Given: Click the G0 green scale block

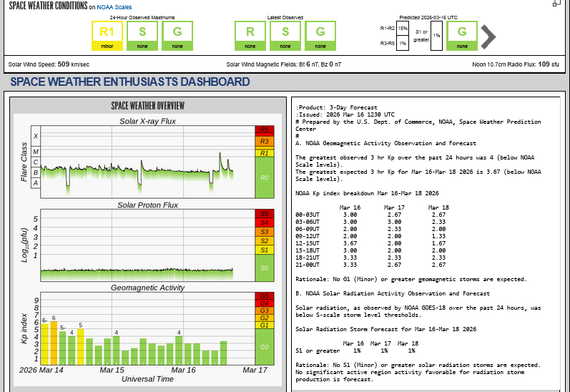Looking at the screenshot, I should click(x=265, y=347).
